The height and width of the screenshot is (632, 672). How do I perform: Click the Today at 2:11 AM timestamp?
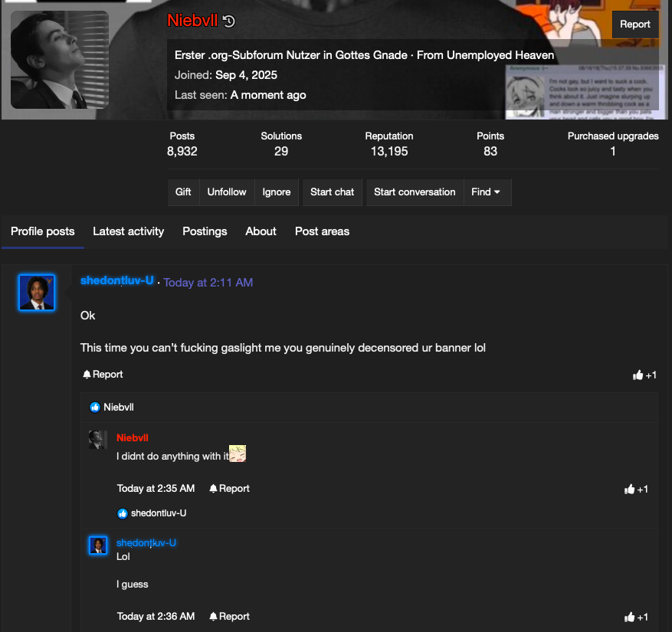coord(208,283)
